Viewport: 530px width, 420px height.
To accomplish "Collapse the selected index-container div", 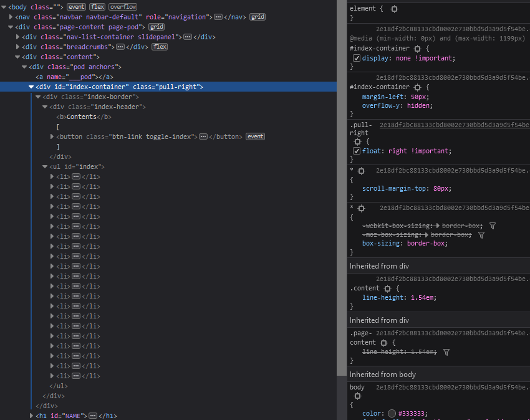I will pos(31,87).
